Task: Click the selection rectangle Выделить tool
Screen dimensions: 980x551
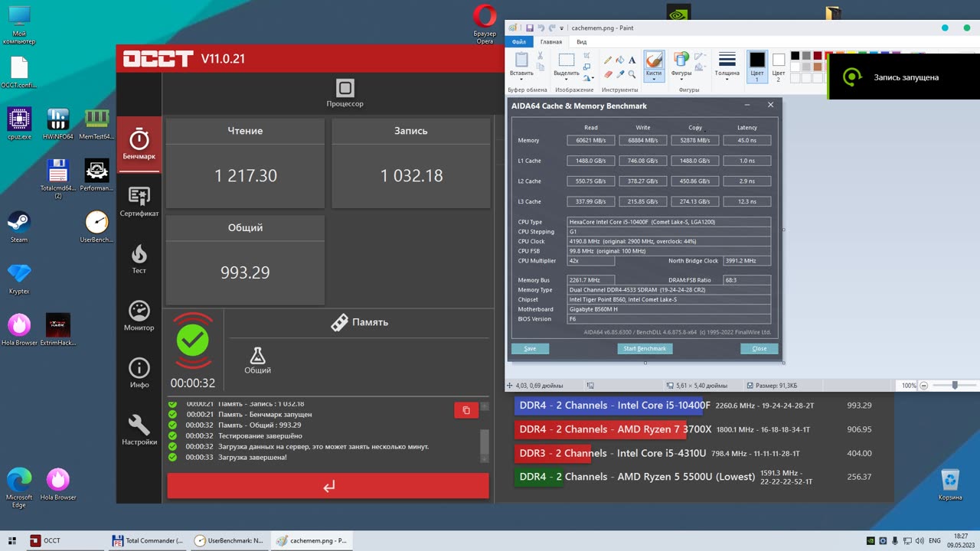Action: (x=567, y=60)
